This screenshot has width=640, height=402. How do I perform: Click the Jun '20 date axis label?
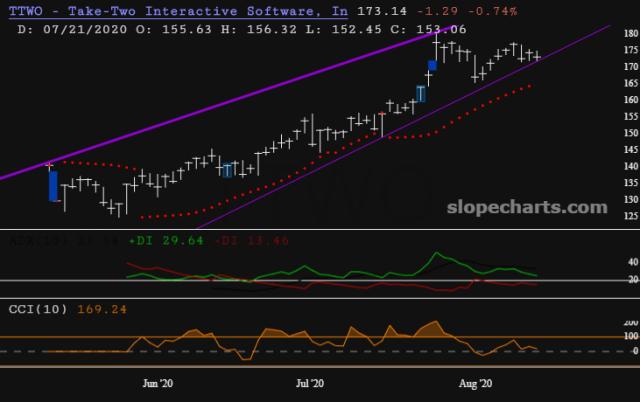pos(153,383)
